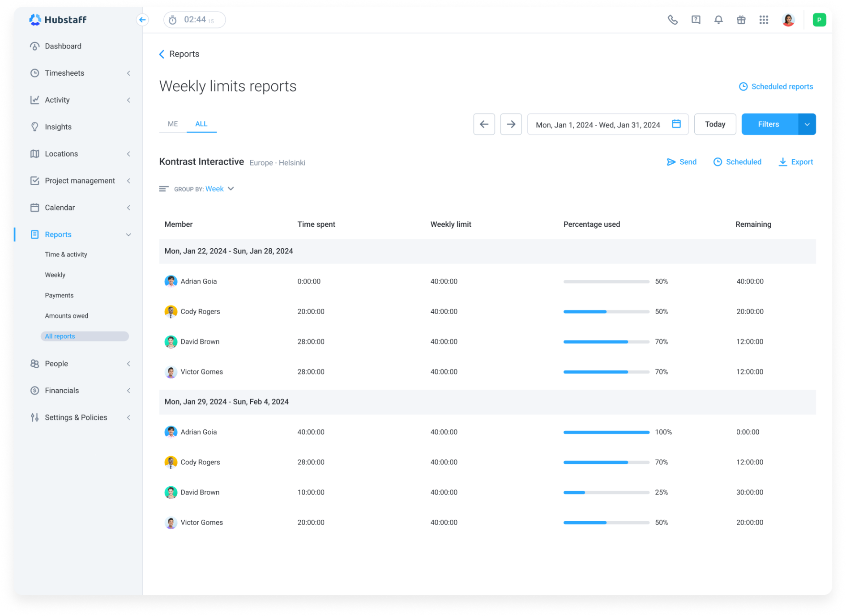Image resolution: width=846 pixels, height=616 pixels.
Task: Click the Send paper plane icon
Action: pos(671,162)
